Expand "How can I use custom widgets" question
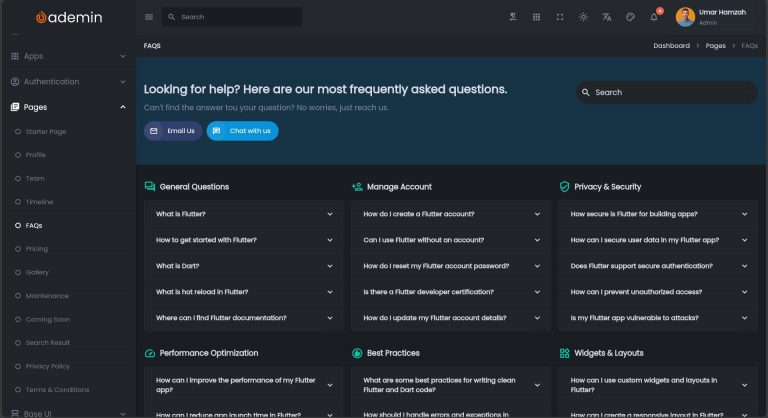The width and height of the screenshot is (768, 418). click(658, 385)
